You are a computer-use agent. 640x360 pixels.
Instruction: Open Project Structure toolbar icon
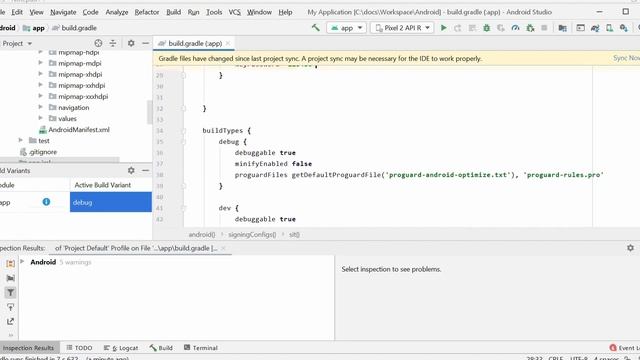pos(562,28)
